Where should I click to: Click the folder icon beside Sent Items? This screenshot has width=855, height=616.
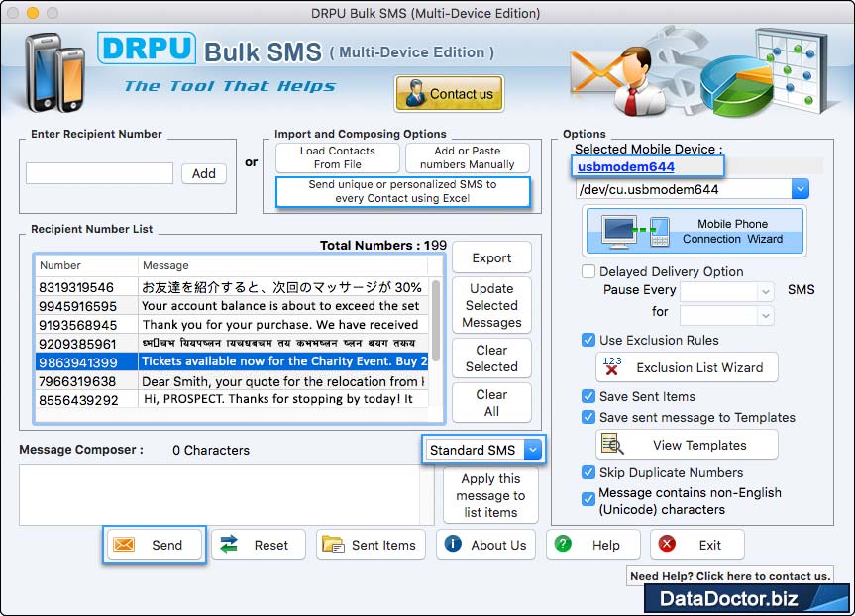pos(333,544)
